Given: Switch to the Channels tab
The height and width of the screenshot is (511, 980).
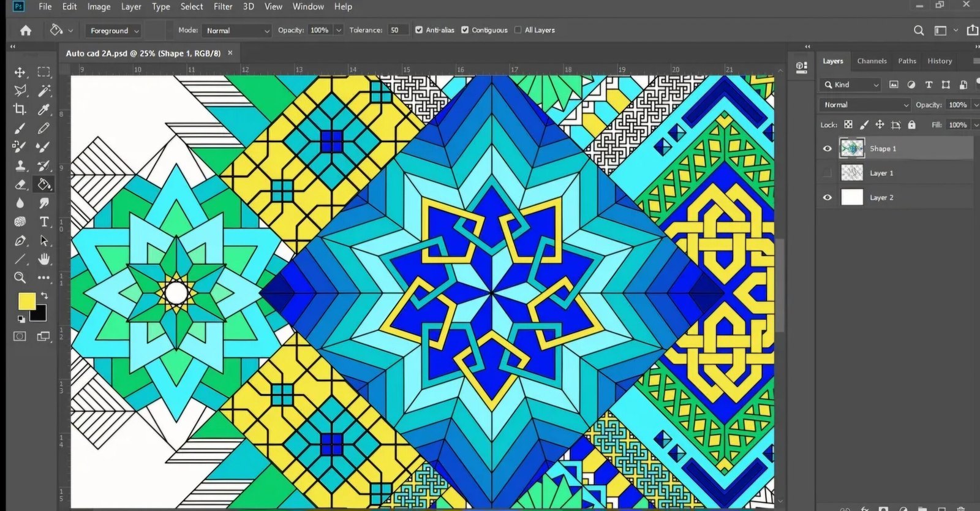Looking at the screenshot, I should [872, 61].
